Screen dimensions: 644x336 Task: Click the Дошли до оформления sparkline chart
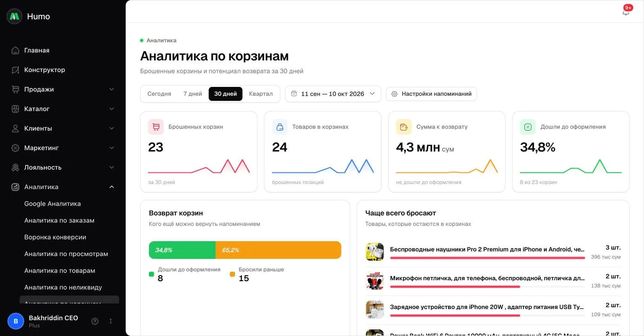(x=571, y=166)
